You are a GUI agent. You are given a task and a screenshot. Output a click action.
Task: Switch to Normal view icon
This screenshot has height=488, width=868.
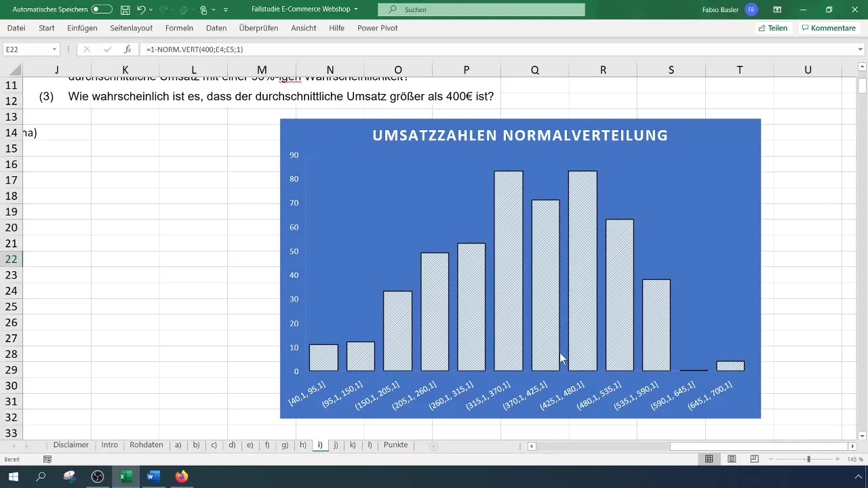[709, 460]
